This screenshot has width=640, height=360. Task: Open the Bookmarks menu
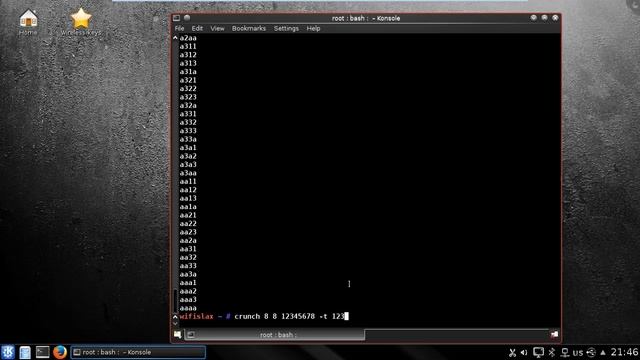pos(249,29)
